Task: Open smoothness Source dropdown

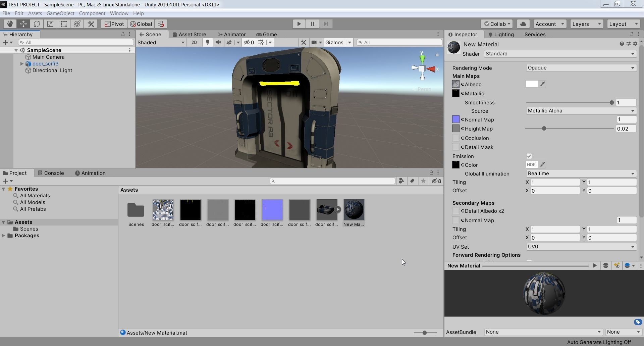Action: pyautogui.click(x=581, y=111)
